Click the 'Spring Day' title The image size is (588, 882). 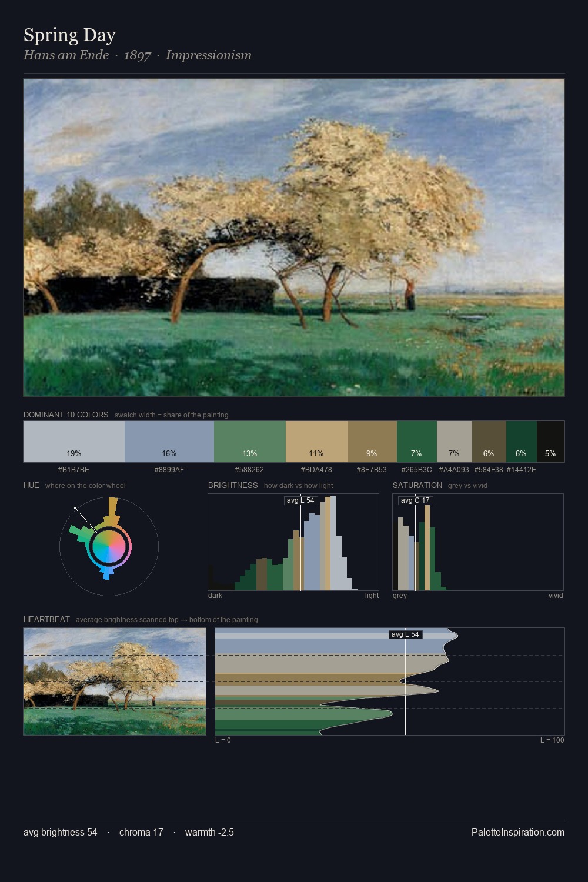(x=69, y=35)
